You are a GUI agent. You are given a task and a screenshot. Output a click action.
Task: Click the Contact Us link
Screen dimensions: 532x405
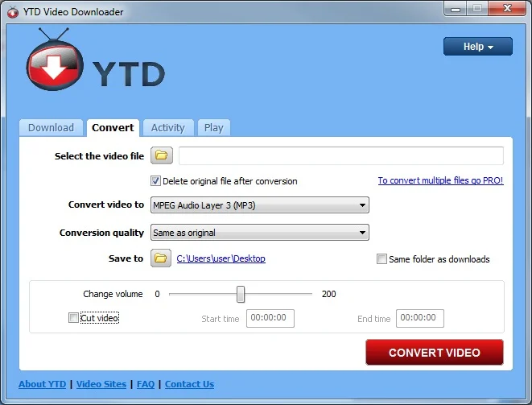189,384
